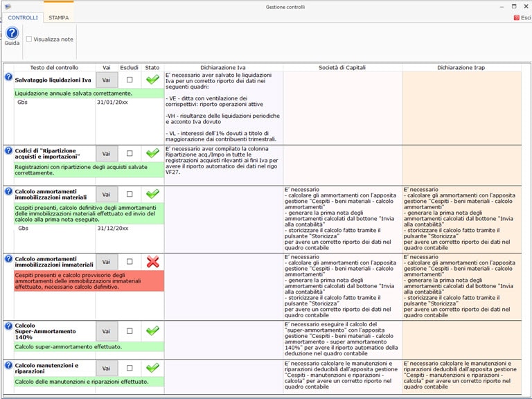
Task: Click Vai for Codici di Ripartizione acquisti
Action: click(107, 154)
